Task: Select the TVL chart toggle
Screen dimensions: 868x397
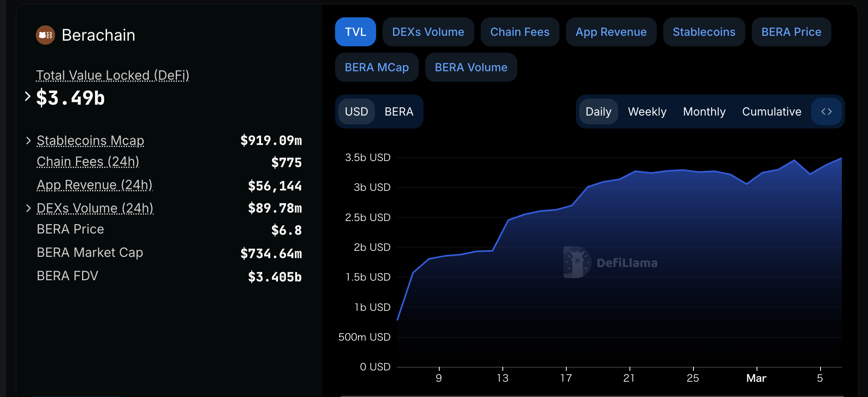Action: point(356,32)
